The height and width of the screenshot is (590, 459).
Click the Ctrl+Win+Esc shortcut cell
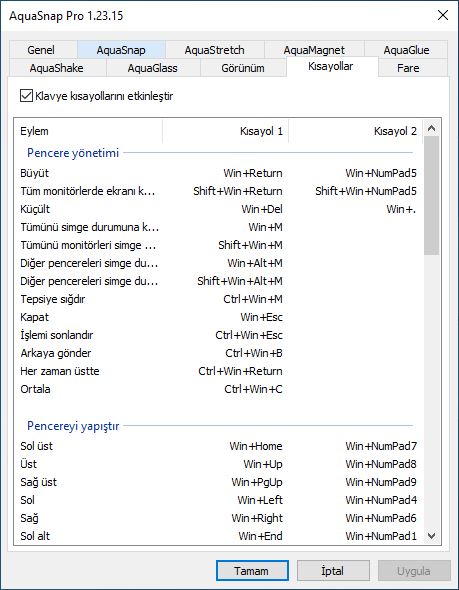pos(249,335)
